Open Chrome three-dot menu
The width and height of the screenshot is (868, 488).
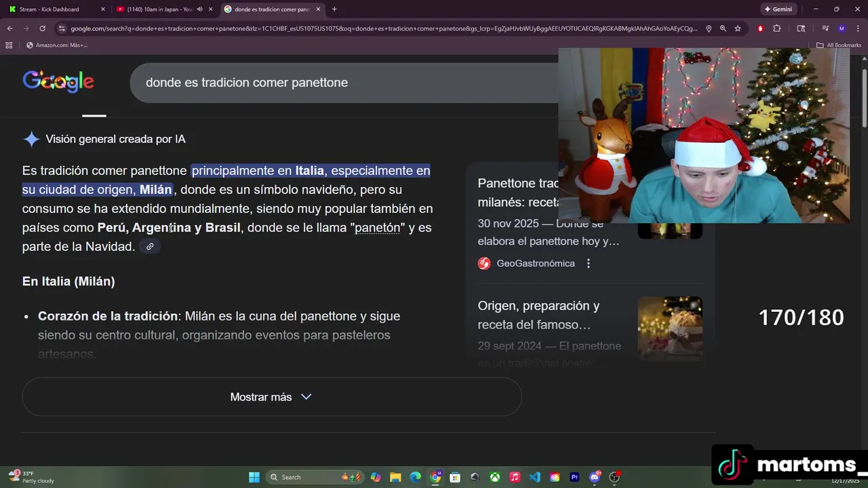857,28
